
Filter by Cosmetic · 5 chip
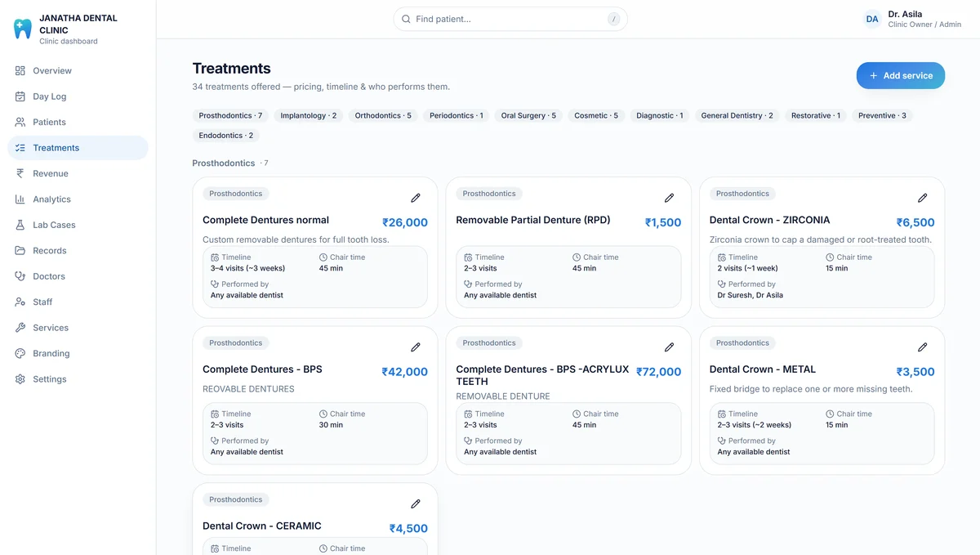click(596, 116)
